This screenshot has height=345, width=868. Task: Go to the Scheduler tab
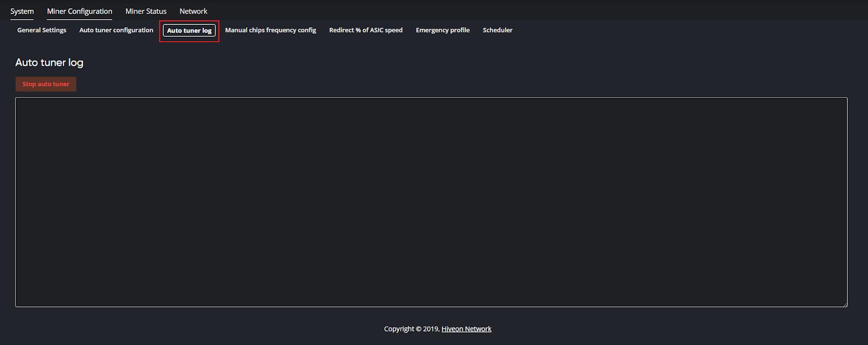pyautogui.click(x=497, y=30)
